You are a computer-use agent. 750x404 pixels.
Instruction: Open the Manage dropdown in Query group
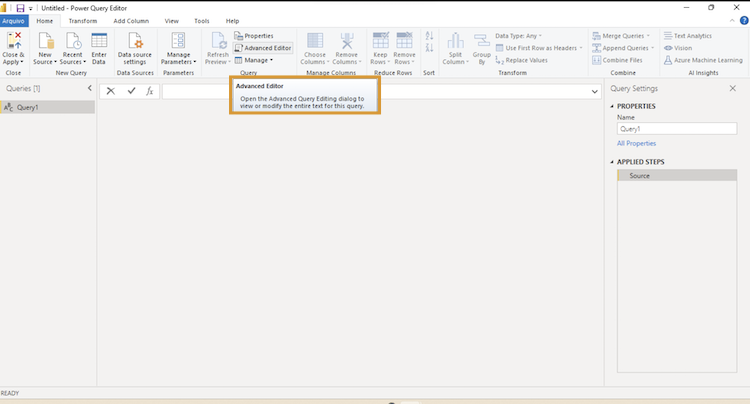(254, 60)
